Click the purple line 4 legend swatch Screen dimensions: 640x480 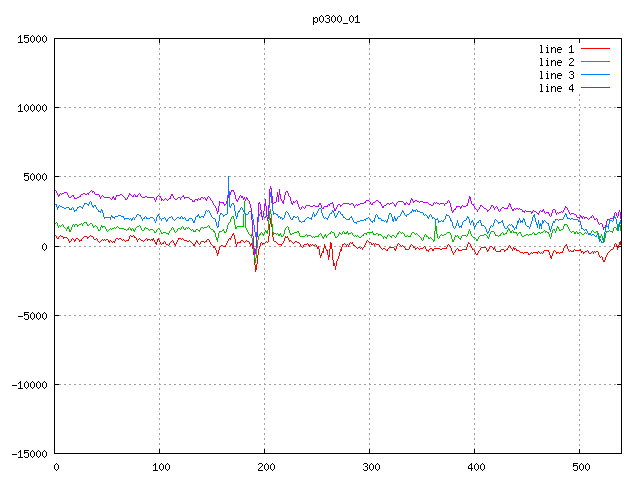[595, 88]
